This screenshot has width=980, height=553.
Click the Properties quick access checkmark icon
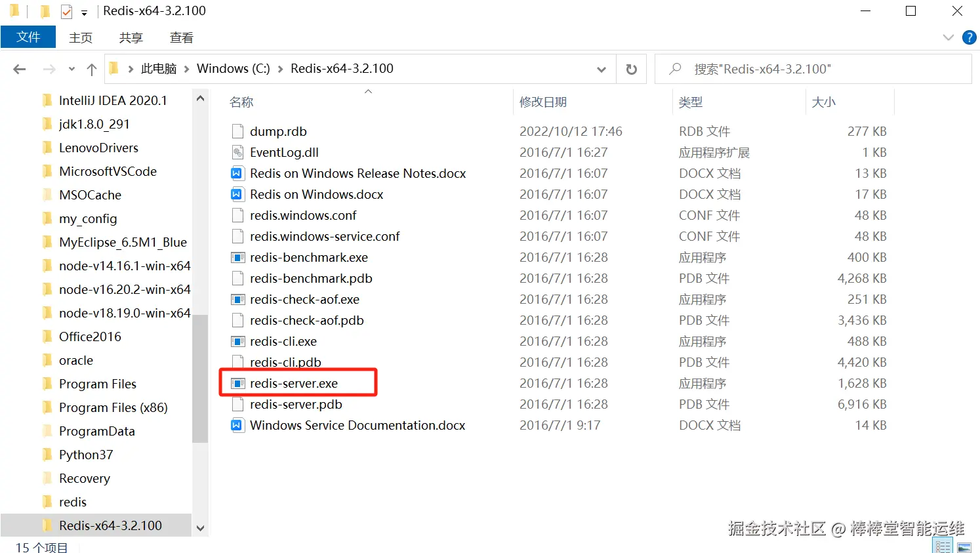[x=66, y=11]
